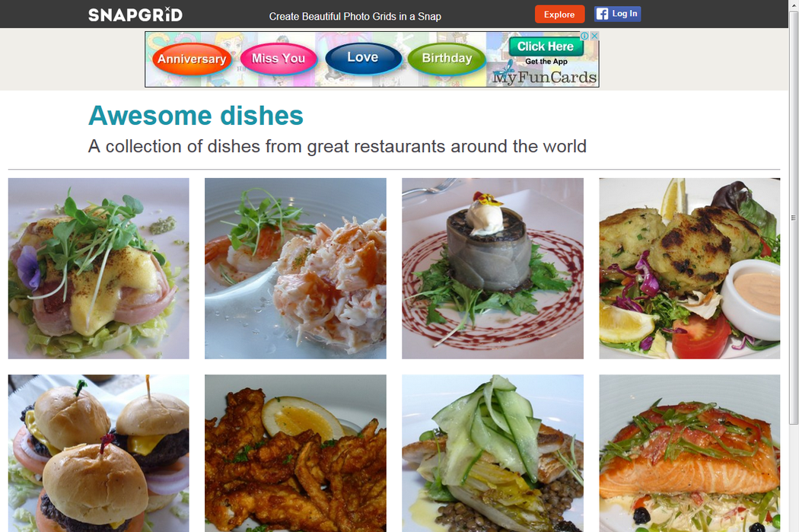Select the Love card button
This screenshot has height=532, width=799.
pyautogui.click(x=363, y=58)
